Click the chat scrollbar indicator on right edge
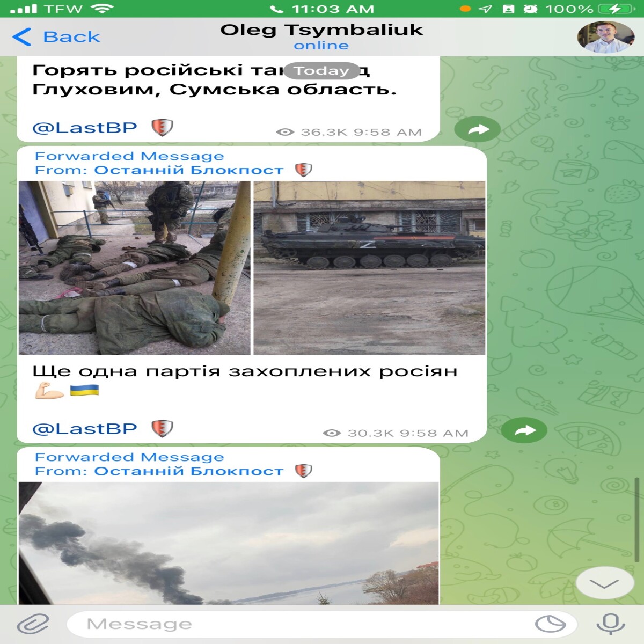 pyautogui.click(x=637, y=519)
